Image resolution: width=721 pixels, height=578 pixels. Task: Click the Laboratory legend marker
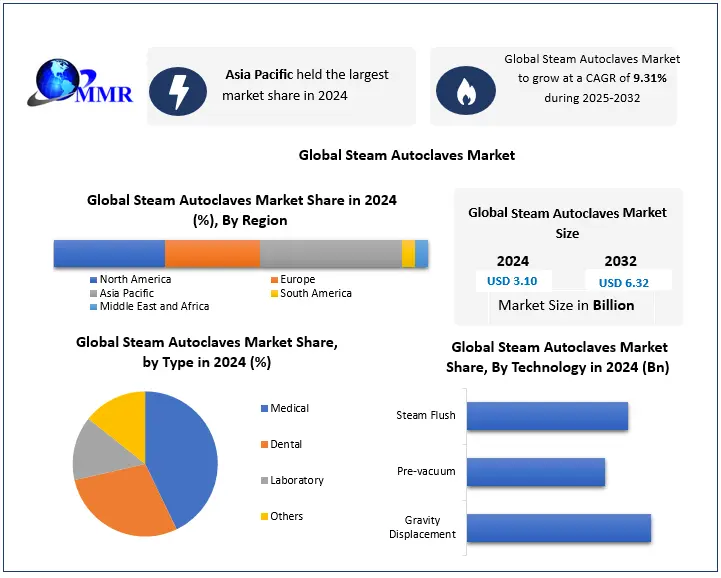(x=264, y=481)
